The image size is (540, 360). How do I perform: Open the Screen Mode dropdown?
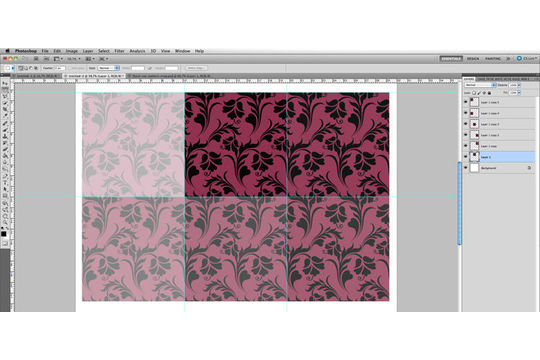[104, 59]
